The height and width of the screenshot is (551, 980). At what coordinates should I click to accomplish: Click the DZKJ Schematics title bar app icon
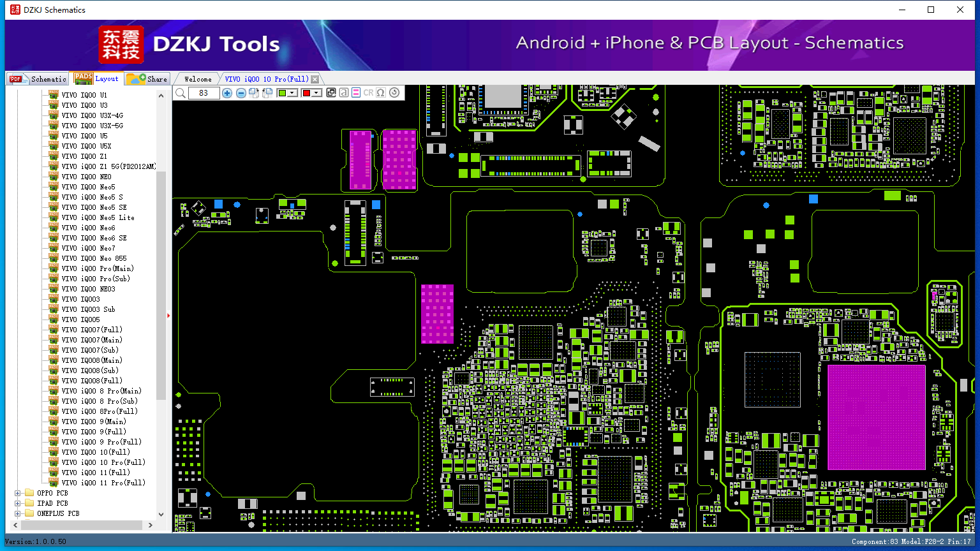pos(15,10)
